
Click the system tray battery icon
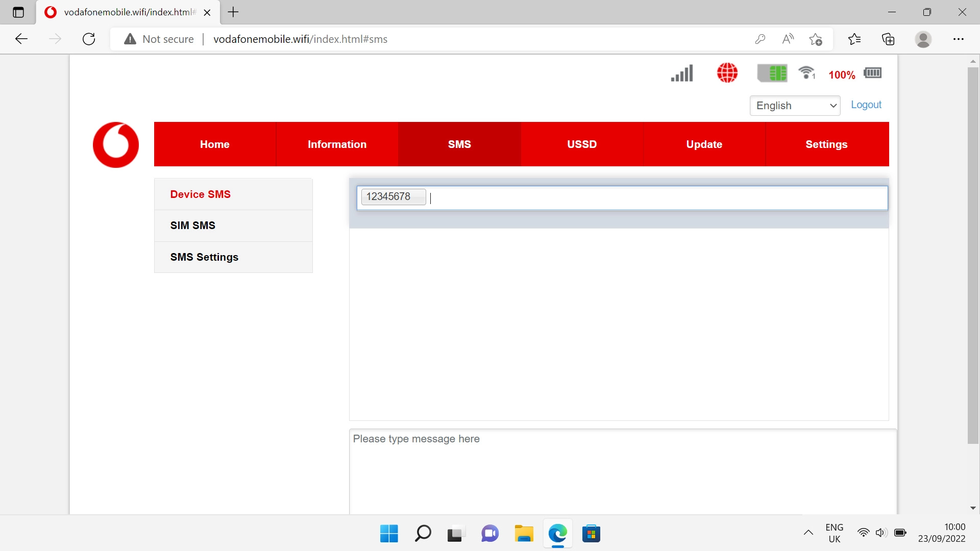click(900, 533)
